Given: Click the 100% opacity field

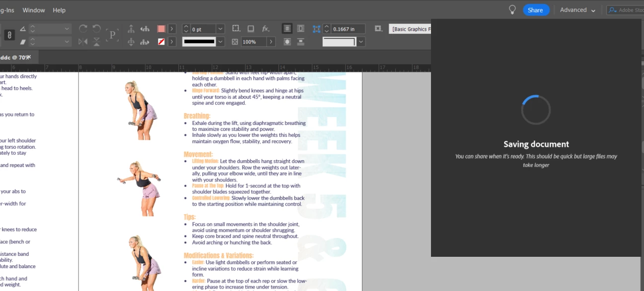Looking at the screenshot, I should click(x=254, y=42).
